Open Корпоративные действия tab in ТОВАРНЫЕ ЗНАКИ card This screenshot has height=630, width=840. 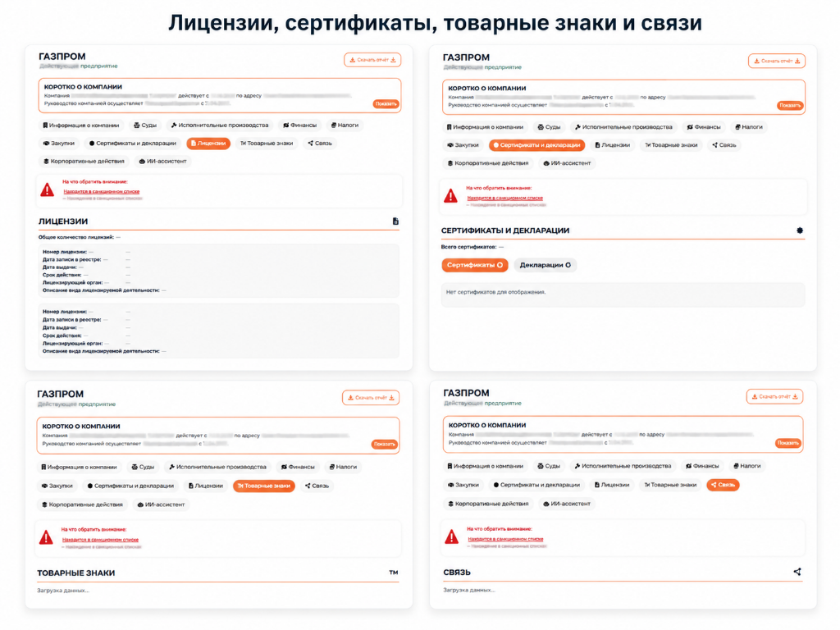[x=83, y=504]
